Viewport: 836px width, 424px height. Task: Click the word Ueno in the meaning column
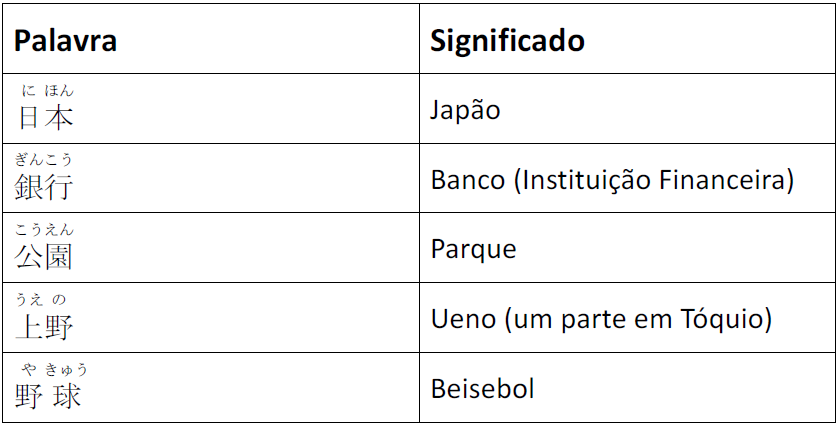coord(463,319)
